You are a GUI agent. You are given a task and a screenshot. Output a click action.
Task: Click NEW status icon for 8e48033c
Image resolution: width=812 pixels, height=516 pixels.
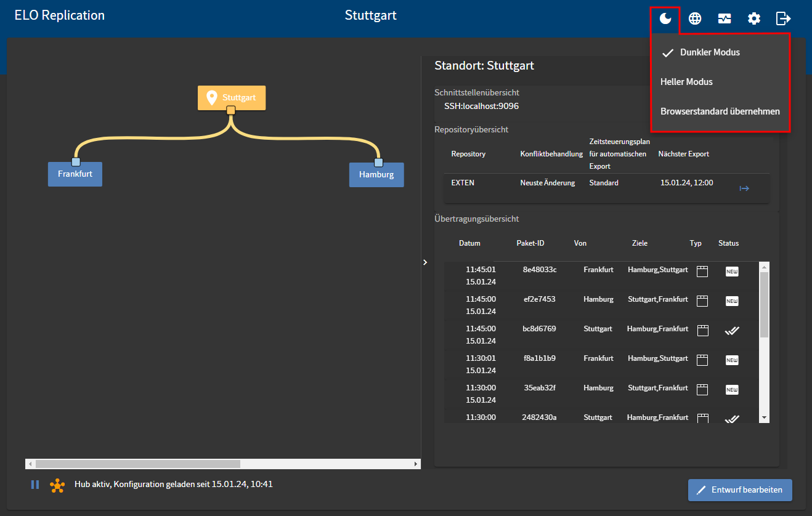(732, 272)
